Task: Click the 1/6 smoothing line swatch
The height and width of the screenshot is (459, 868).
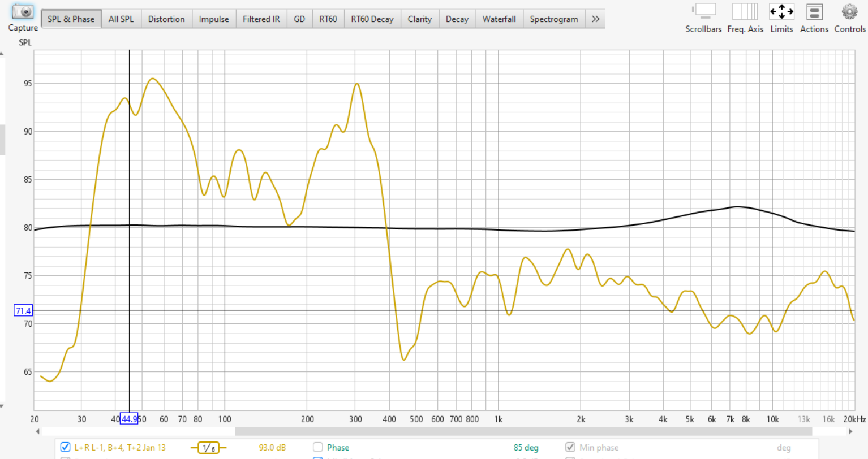Action: pos(209,448)
